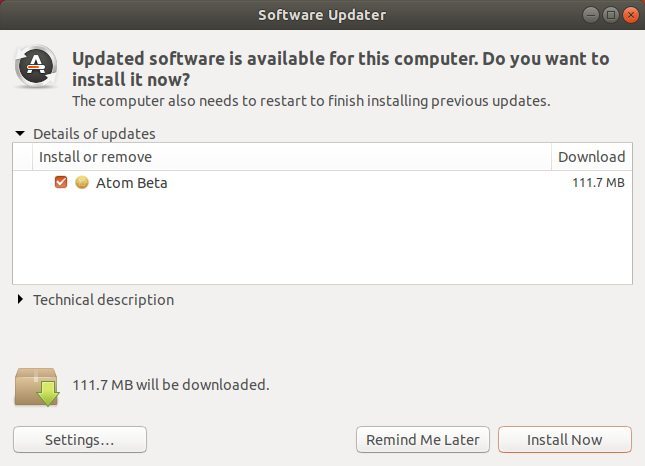
Task: Expand the Technical description section
Action: (x=20, y=299)
